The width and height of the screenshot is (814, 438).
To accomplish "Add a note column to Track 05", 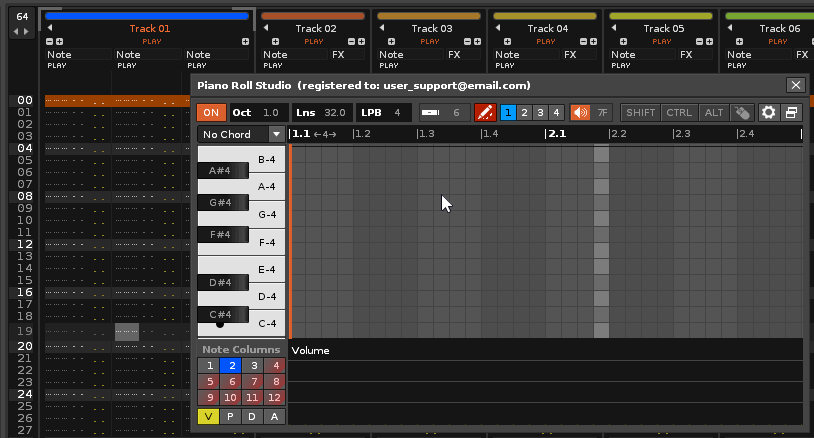I will tap(623, 42).
